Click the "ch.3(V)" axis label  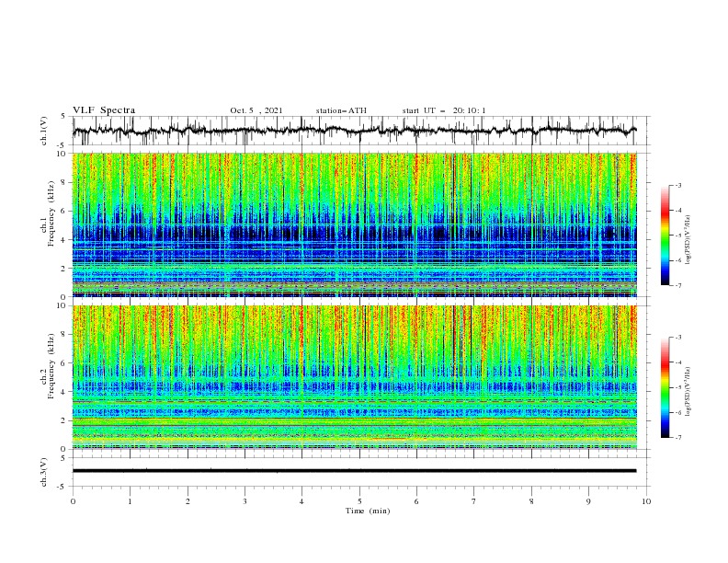pyautogui.click(x=44, y=472)
